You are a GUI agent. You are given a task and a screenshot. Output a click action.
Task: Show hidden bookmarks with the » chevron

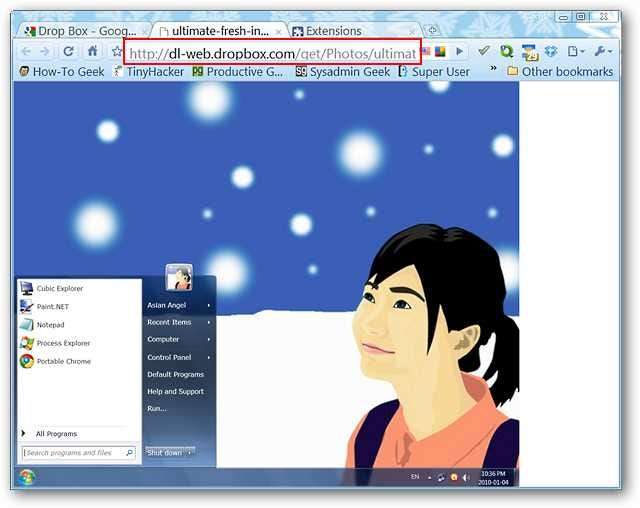[493, 68]
